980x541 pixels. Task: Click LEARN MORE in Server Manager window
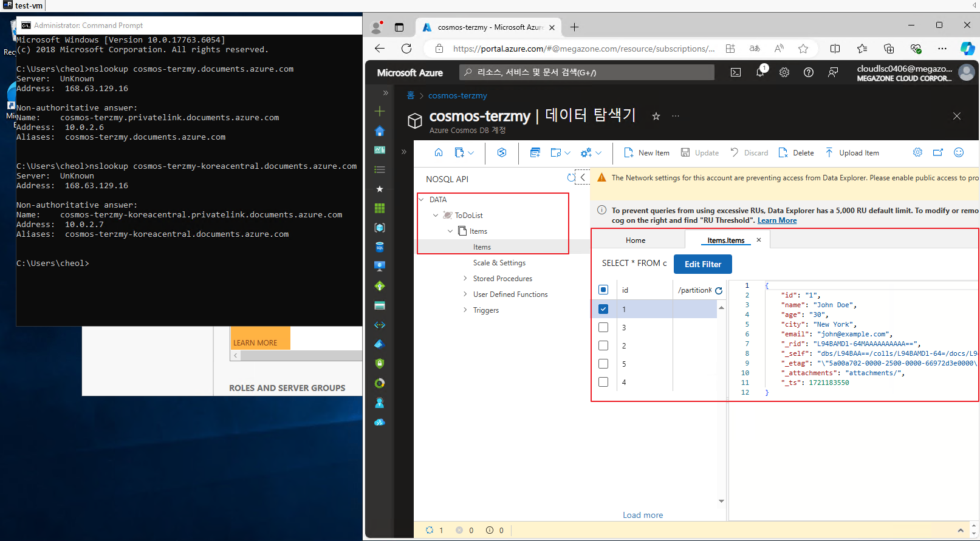pyautogui.click(x=255, y=343)
